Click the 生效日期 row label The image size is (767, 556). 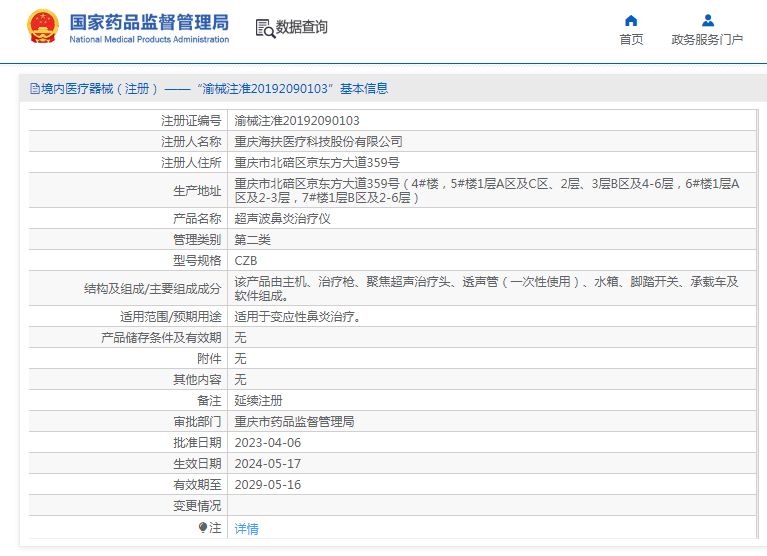point(197,464)
